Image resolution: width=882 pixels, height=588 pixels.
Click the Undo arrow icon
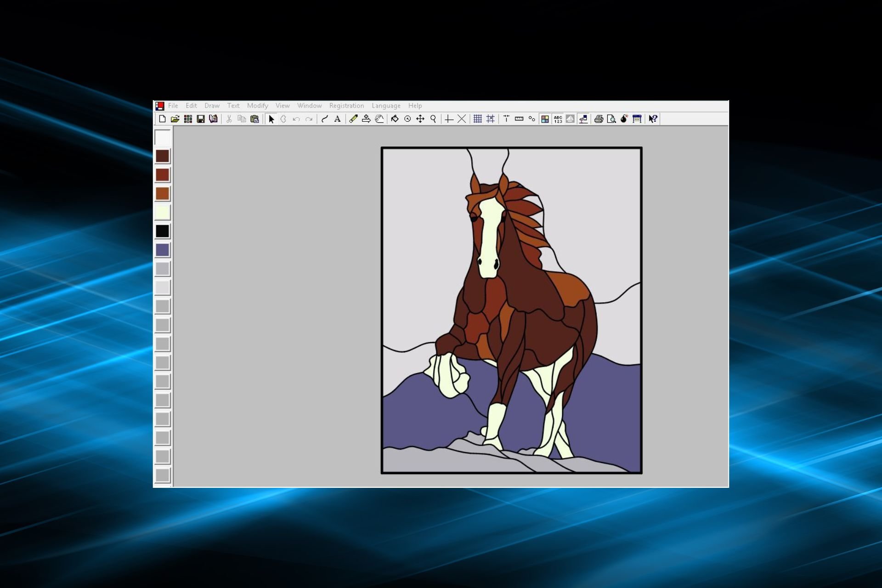click(x=296, y=119)
